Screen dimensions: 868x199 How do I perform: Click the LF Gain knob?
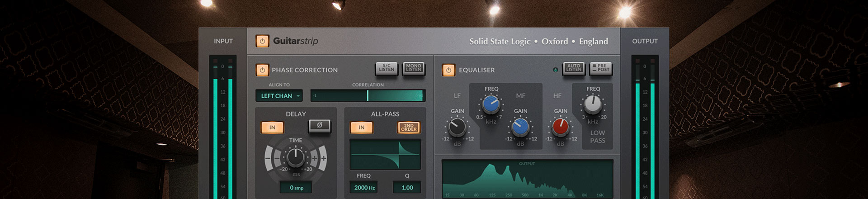(x=457, y=128)
